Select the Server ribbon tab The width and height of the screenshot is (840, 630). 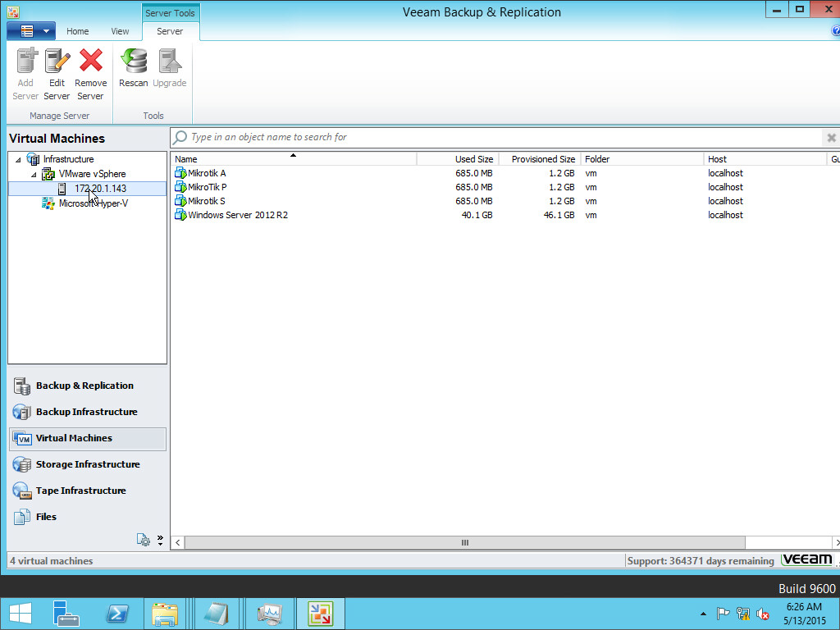(x=170, y=31)
